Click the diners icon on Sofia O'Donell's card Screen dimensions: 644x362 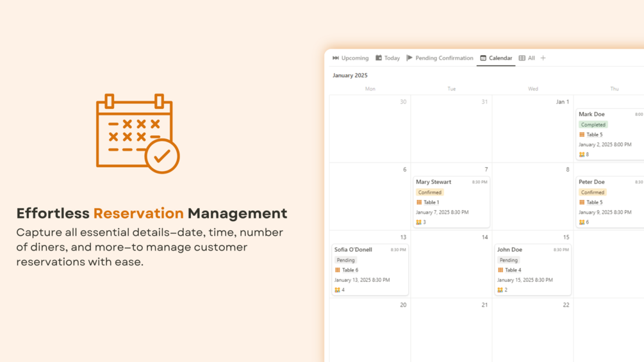tap(337, 290)
